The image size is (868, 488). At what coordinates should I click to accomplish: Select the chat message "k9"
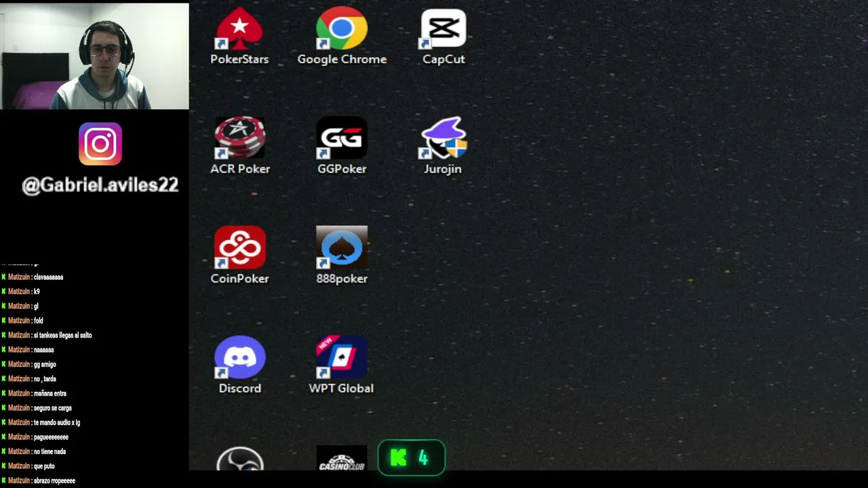(37, 291)
